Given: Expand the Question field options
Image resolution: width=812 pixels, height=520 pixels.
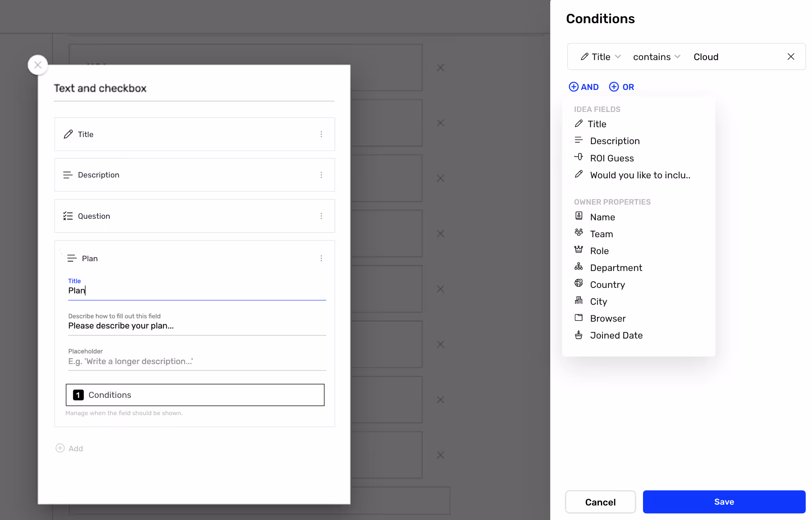Looking at the screenshot, I should coord(321,216).
